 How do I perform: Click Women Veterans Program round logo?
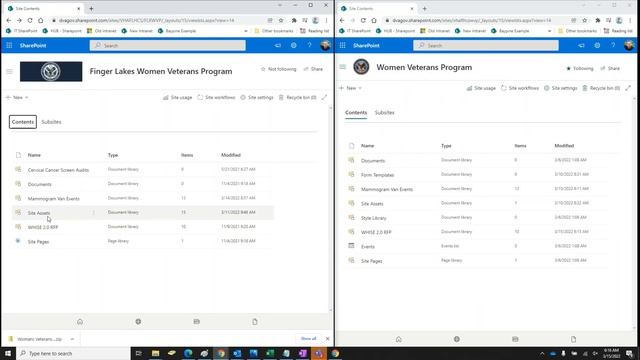(x=361, y=67)
